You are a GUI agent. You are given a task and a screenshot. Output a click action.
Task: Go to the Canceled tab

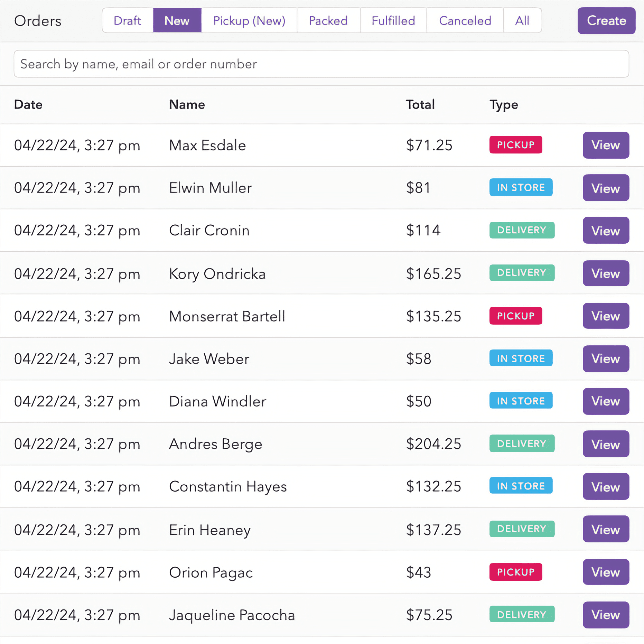click(x=465, y=21)
